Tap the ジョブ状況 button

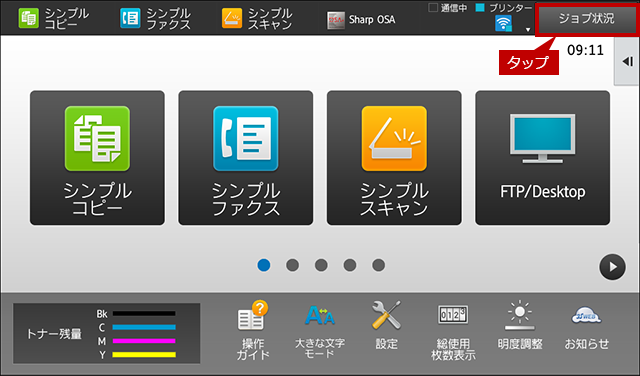pos(587,19)
